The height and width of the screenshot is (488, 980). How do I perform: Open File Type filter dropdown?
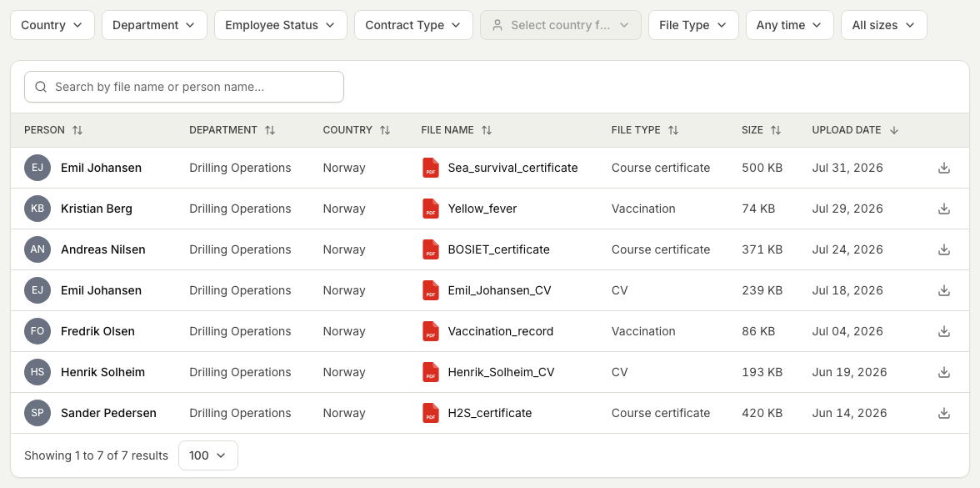693,25
